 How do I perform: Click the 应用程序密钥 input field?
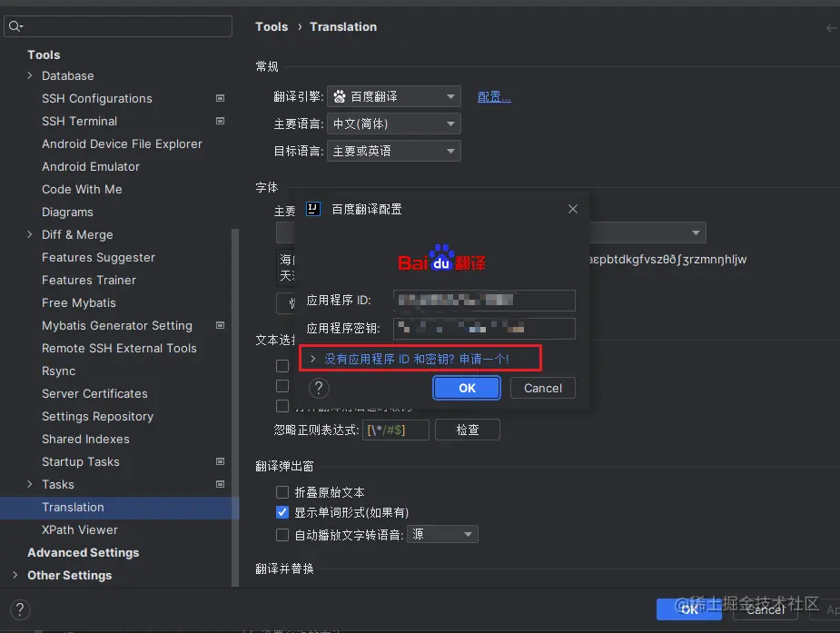(484, 328)
